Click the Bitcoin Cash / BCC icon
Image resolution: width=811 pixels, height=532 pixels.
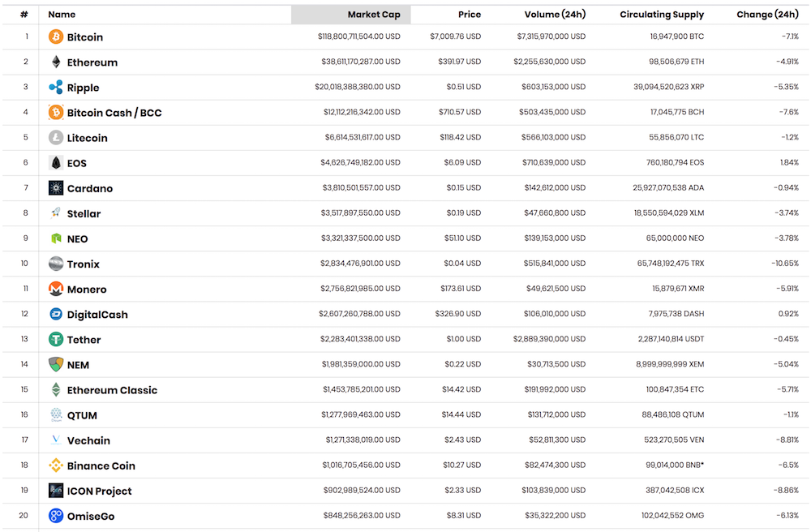(56, 112)
